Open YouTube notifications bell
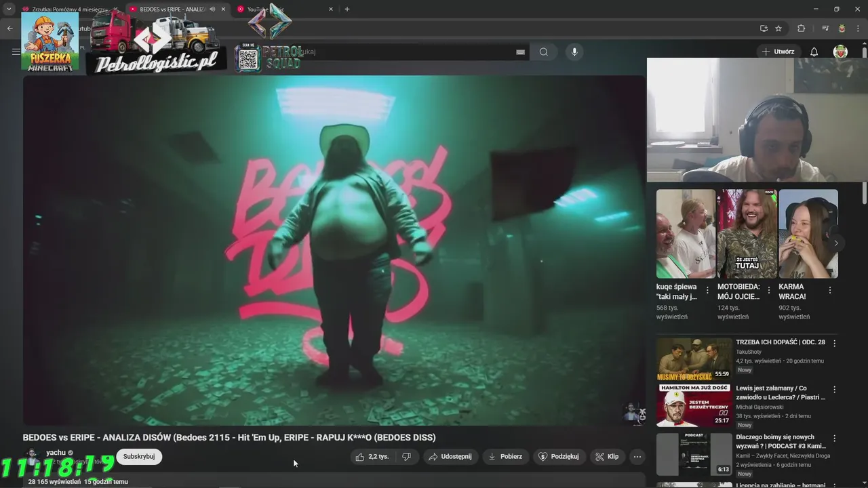Viewport: 868px width, 488px height. pyautogui.click(x=814, y=52)
